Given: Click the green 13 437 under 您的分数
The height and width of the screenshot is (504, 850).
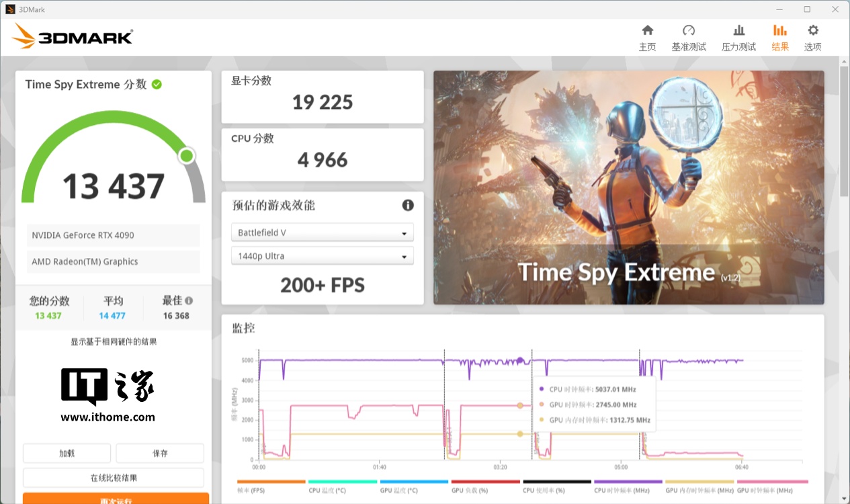Looking at the screenshot, I should (48, 316).
